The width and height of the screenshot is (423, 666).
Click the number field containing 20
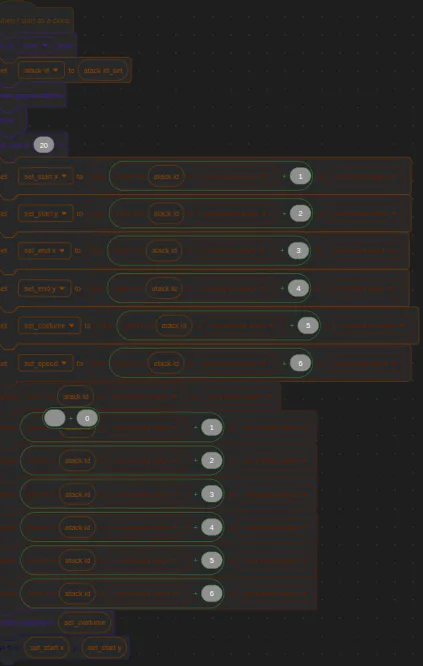coord(44,145)
